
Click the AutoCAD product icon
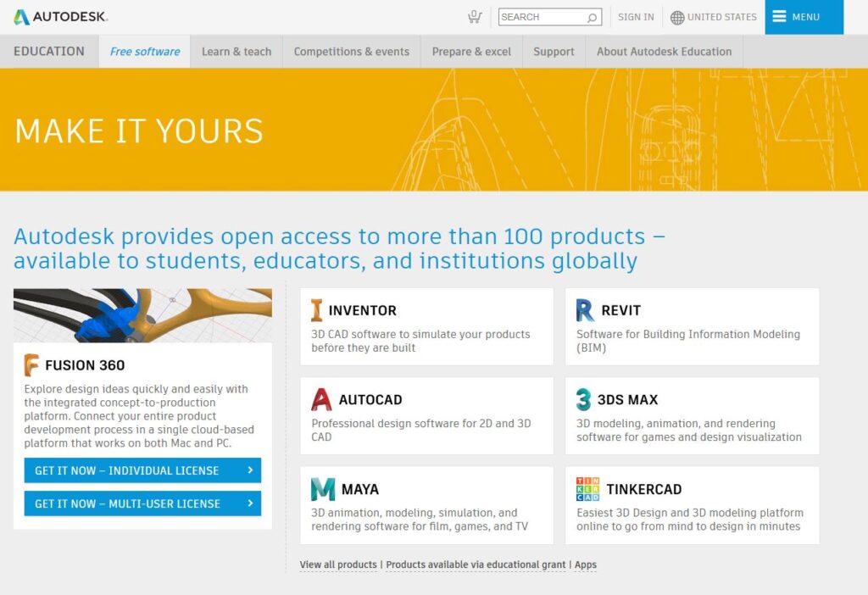tap(321, 399)
